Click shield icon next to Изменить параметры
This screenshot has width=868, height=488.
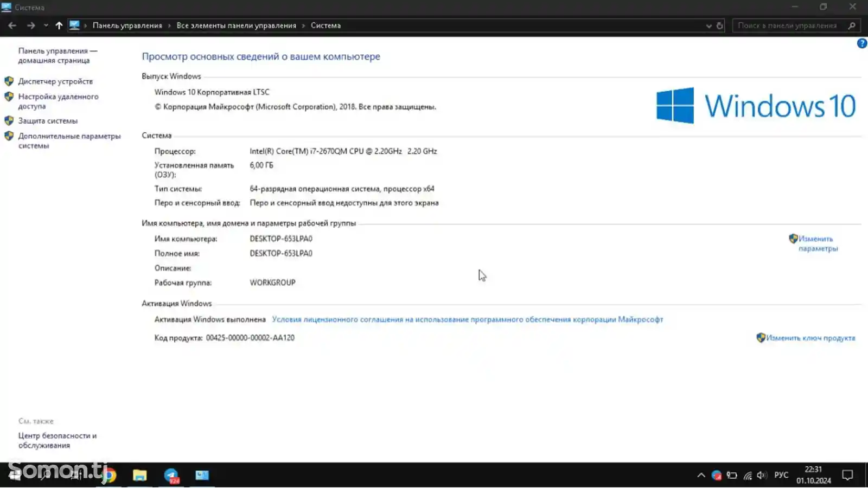point(793,239)
